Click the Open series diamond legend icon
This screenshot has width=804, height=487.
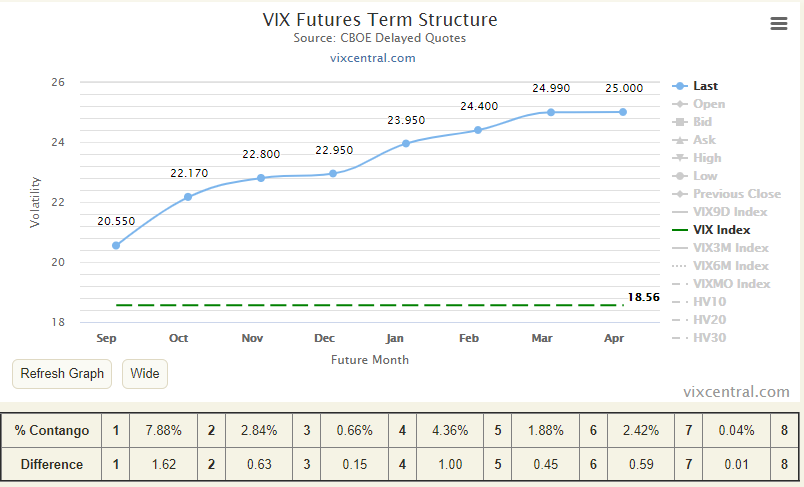point(679,104)
